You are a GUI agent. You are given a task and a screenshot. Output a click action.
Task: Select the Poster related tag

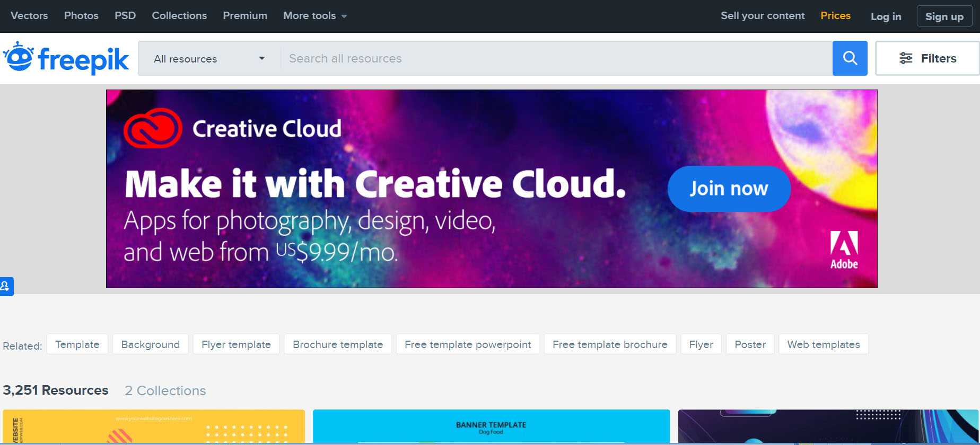tap(750, 344)
